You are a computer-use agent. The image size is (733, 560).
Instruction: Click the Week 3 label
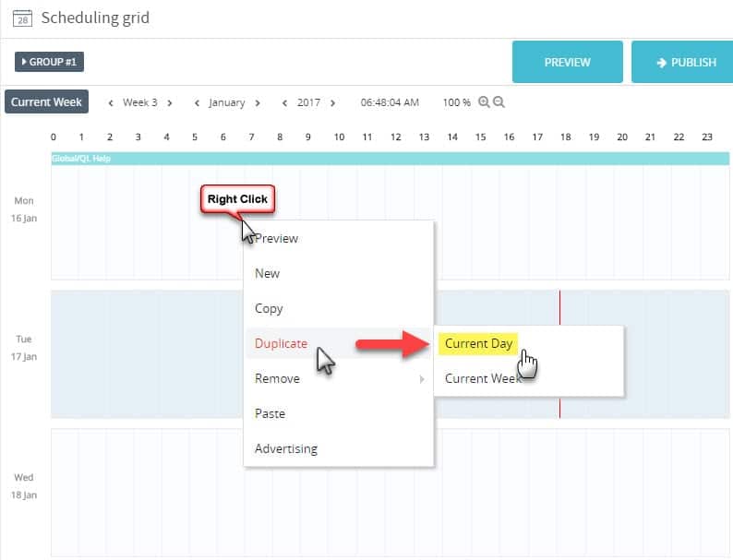139,102
